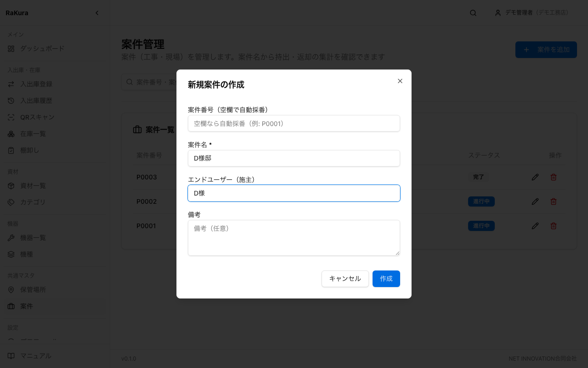Click project number P0002 in the table
Viewport: 588px width, 368px height.
[147, 201]
